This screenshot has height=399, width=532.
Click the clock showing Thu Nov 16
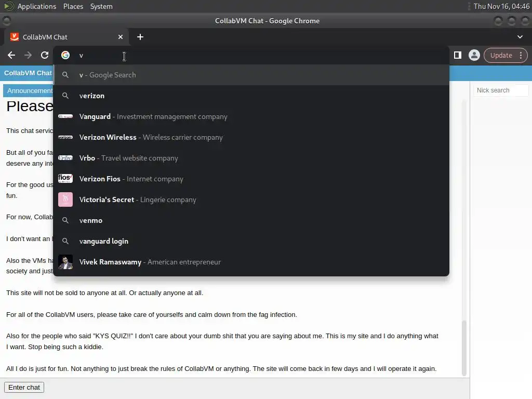click(x=501, y=6)
